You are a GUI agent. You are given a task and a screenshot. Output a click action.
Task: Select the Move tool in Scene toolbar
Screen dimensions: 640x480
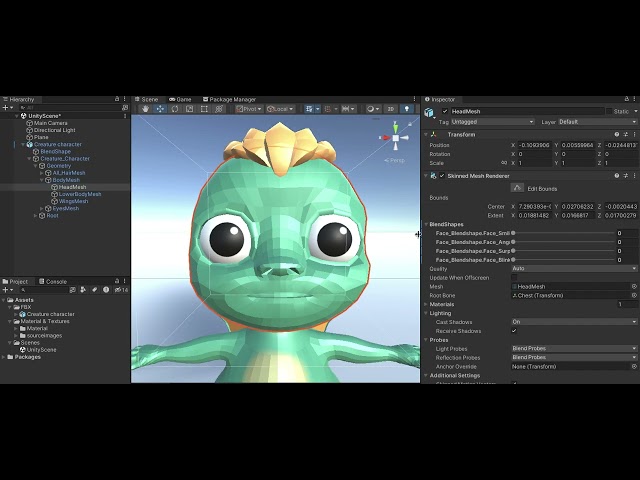pos(160,109)
